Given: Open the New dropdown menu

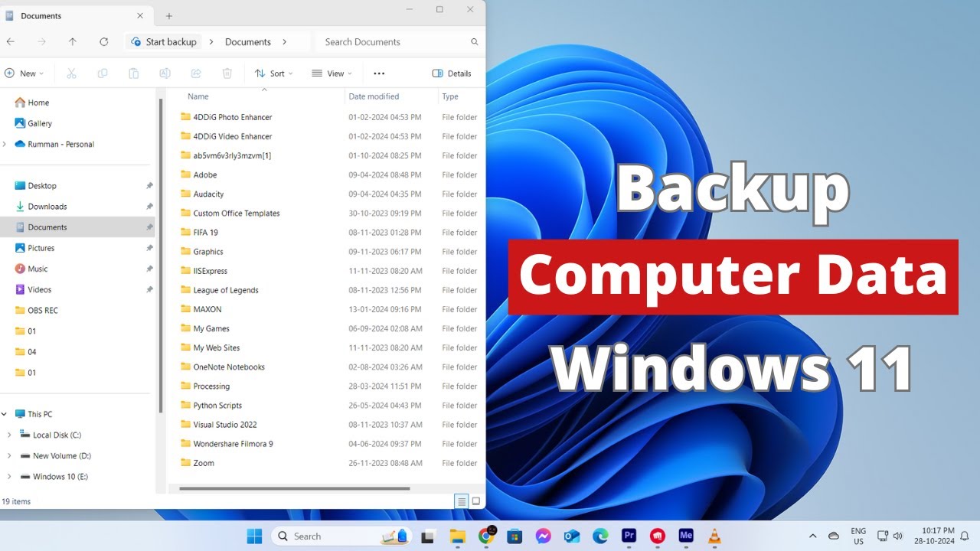Looking at the screenshot, I should pyautogui.click(x=24, y=73).
